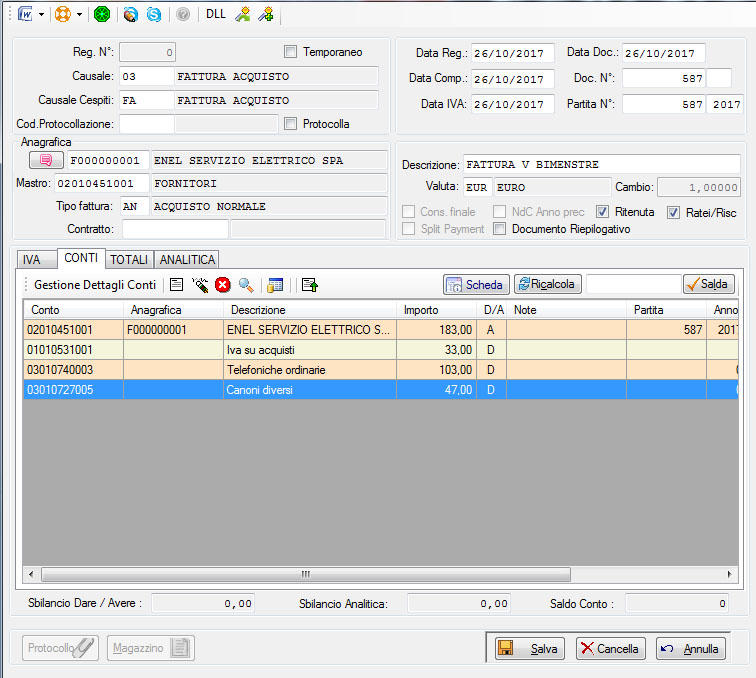Click the orange lifebuoy help icon
The width and height of the screenshot is (756, 678).
tap(62, 14)
